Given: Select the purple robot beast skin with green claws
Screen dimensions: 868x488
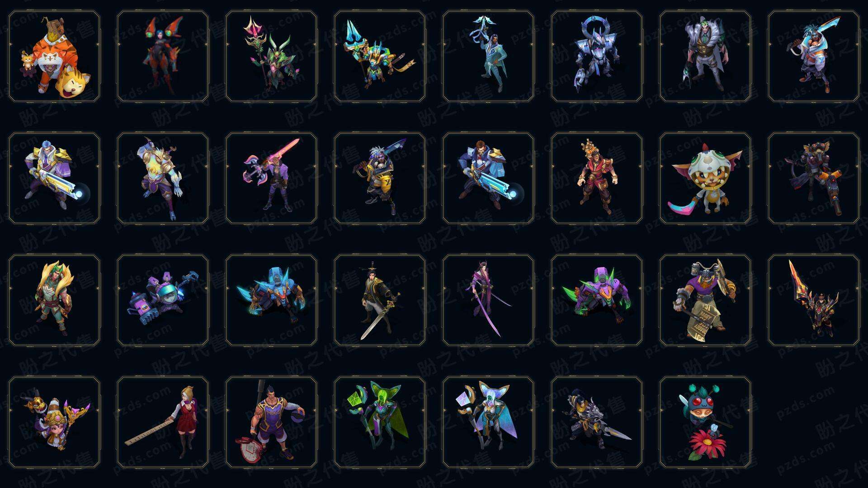Looking at the screenshot, I should (597, 300).
